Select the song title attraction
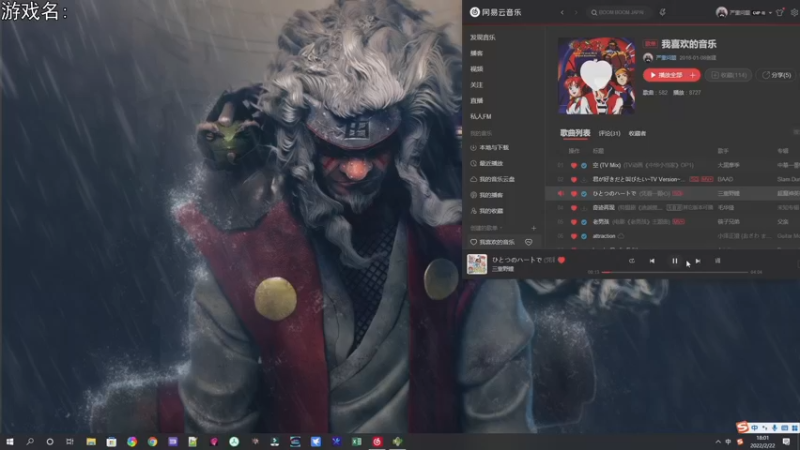The image size is (800, 450). [x=604, y=236]
